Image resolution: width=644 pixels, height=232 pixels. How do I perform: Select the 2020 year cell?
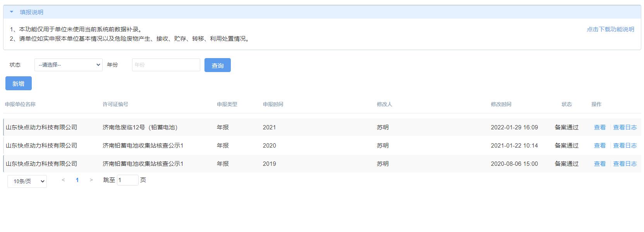tap(269, 146)
